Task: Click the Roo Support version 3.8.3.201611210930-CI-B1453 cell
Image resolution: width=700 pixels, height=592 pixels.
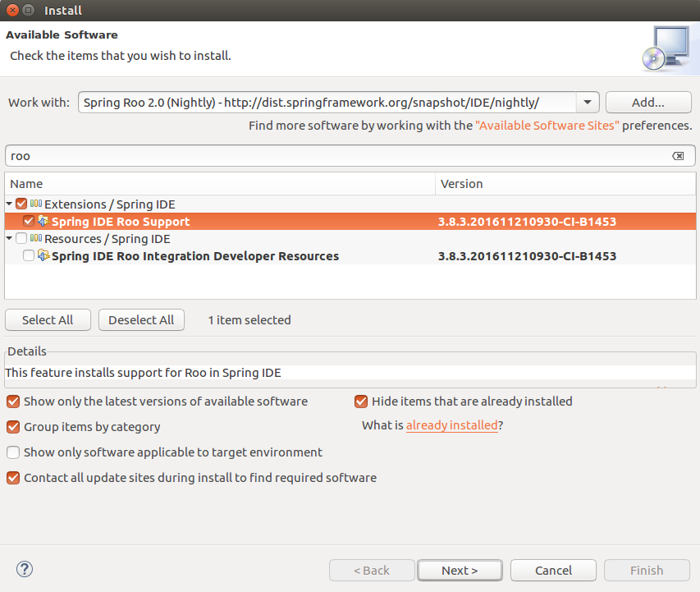Action: click(527, 222)
